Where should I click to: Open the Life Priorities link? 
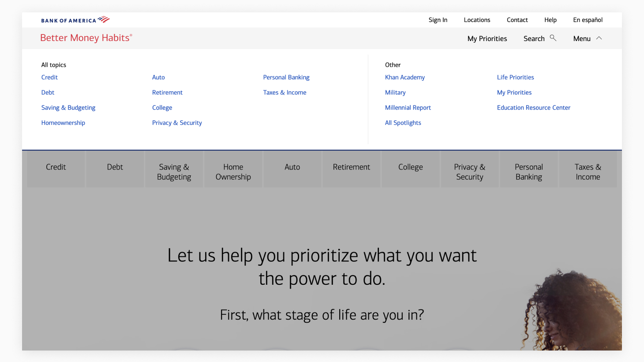[515, 77]
